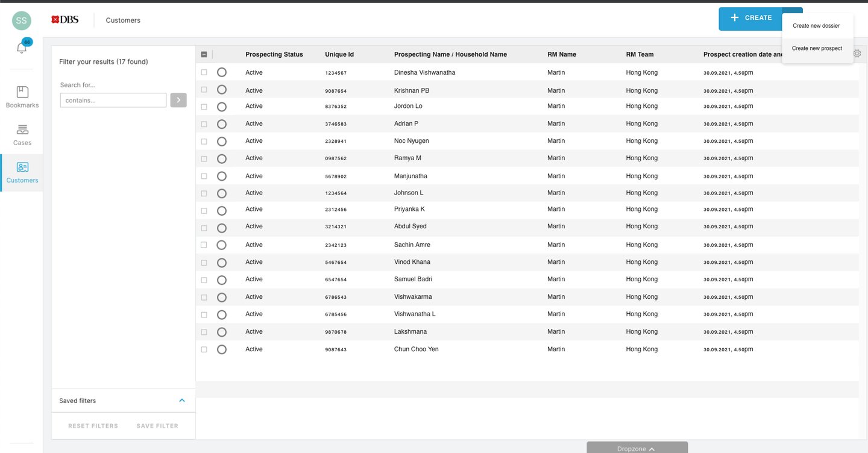Click customer name Vishwakarma

point(413,296)
